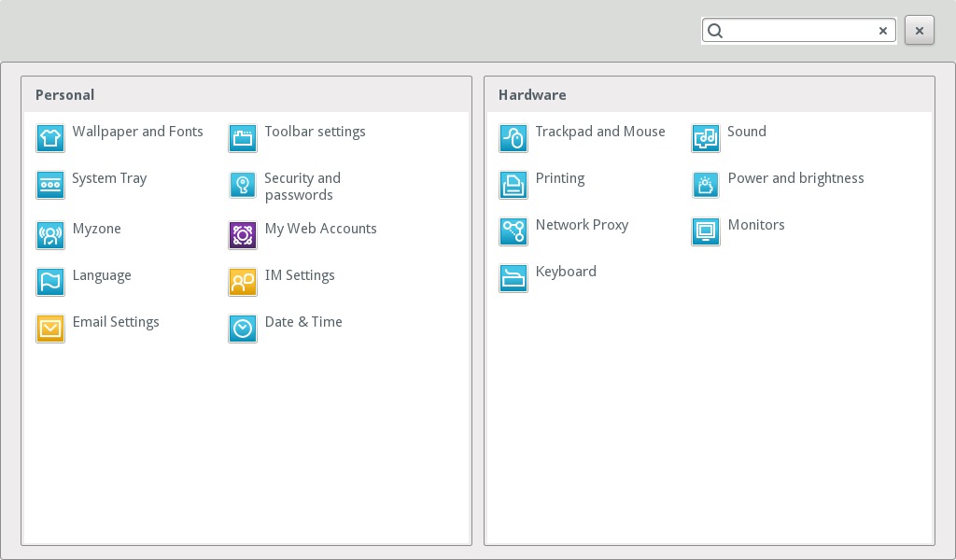Screen dimensions: 956x560
Task: Click the Email Settings envelope icon
Action: [50, 329]
